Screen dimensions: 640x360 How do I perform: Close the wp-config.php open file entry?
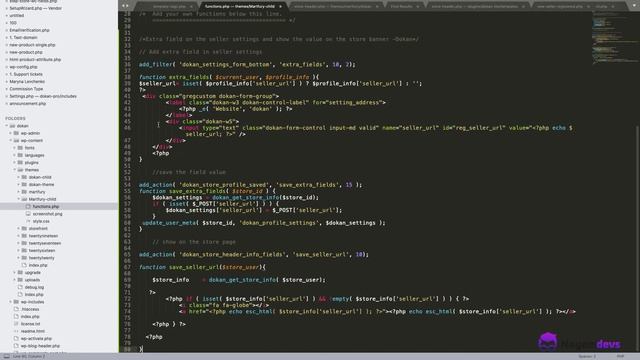coord(7,67)
